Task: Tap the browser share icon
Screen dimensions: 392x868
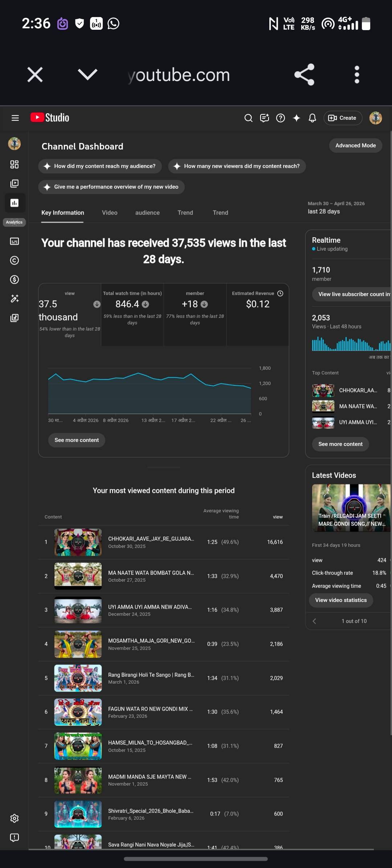Action: pos(304,75)
